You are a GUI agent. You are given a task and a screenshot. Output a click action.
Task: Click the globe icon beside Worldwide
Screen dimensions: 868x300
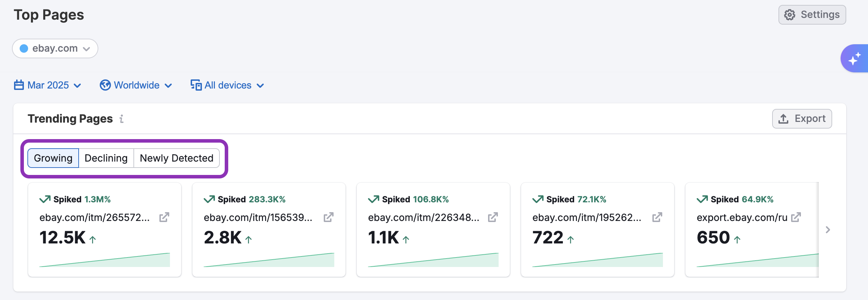pyautogui.click(x=105, y=85)
